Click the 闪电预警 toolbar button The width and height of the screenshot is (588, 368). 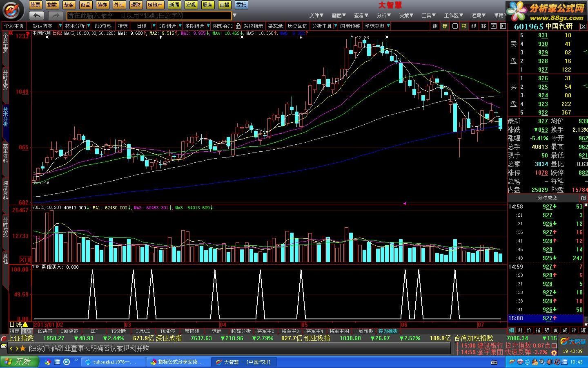(350, 26)
